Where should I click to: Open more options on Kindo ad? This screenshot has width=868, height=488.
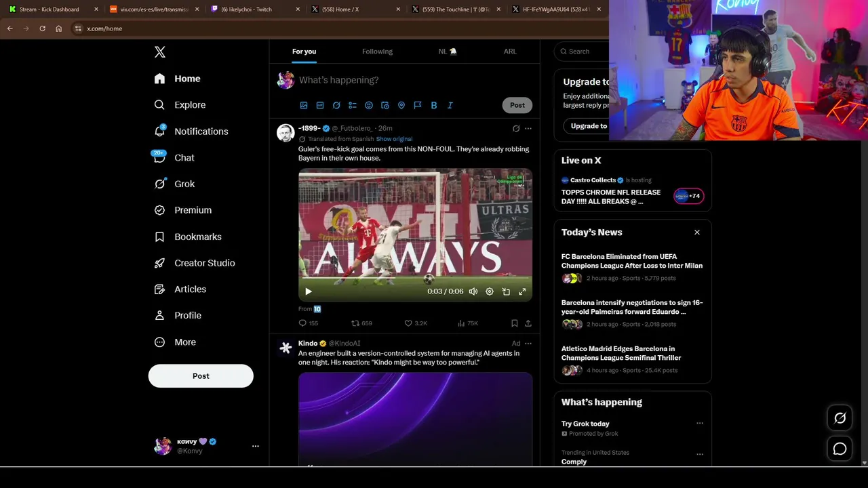[528, 344]
